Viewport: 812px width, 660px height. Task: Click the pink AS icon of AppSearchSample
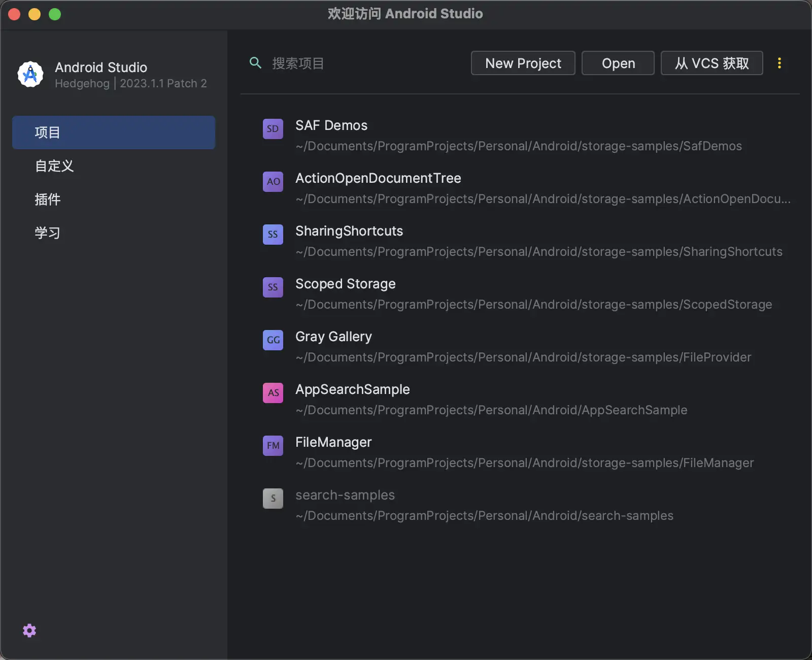[x=273, y=392]
